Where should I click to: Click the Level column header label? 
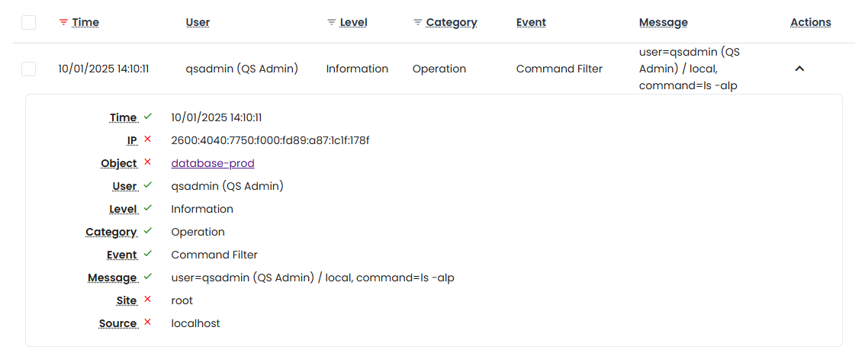pos(353,23)
